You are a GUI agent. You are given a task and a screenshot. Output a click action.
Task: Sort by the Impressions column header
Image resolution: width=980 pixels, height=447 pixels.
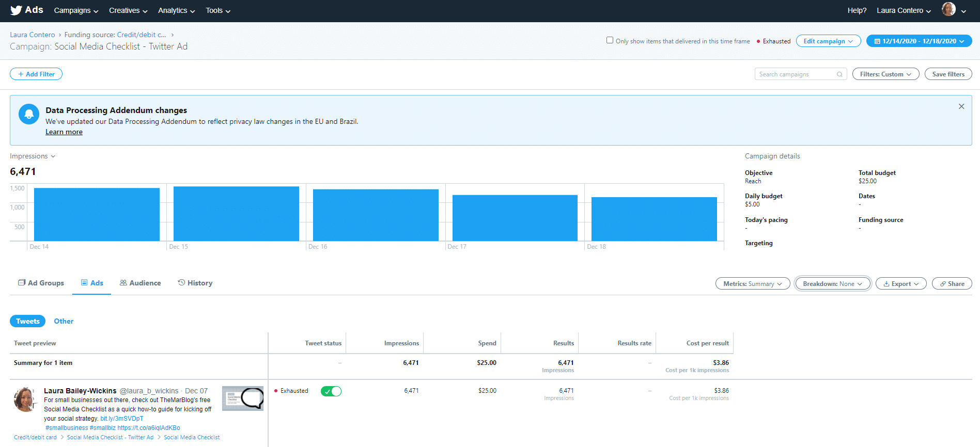point(401,343)
